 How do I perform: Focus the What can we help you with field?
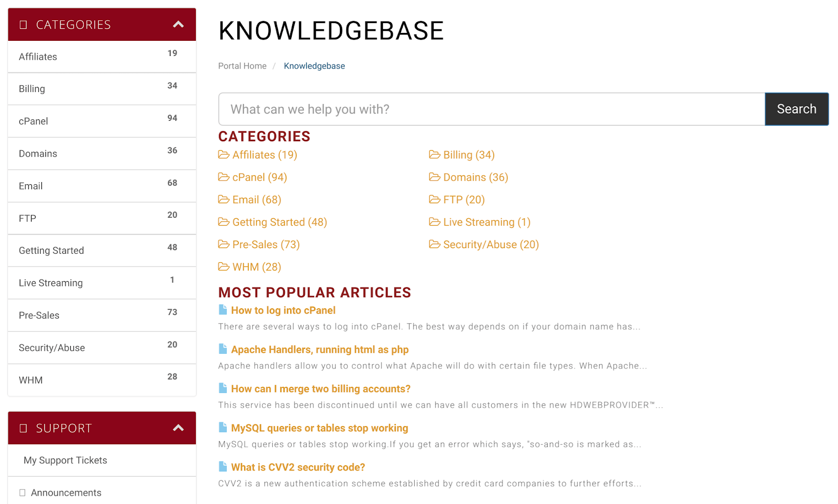pos(492,109)
